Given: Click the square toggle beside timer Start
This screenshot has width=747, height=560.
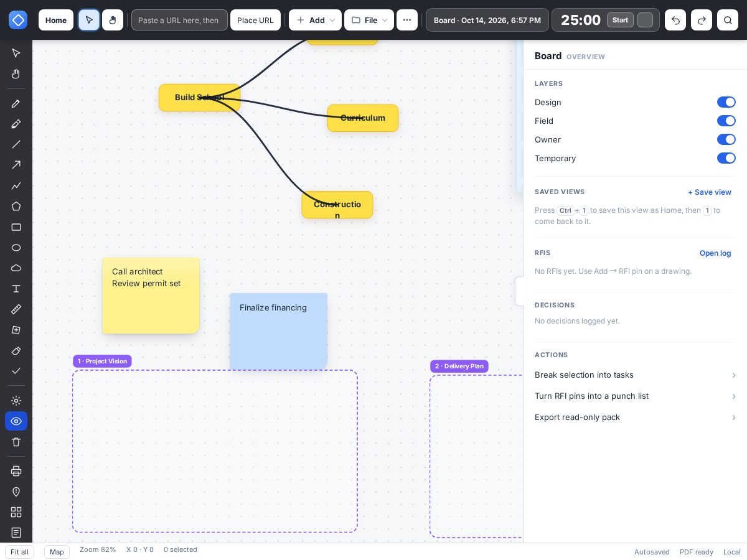Looking at the screenshot, I should [x=646, y=20].
